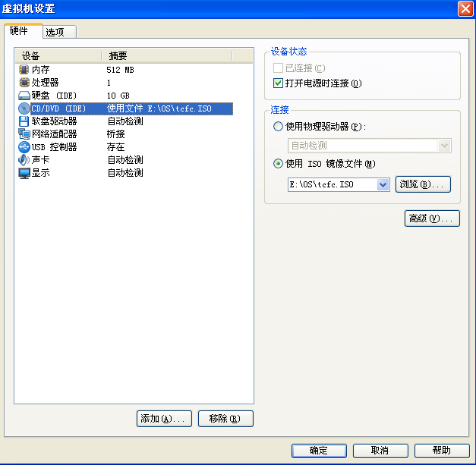
Task: Click the 添加 (A)... button
Action: click(x=164, y=419)
